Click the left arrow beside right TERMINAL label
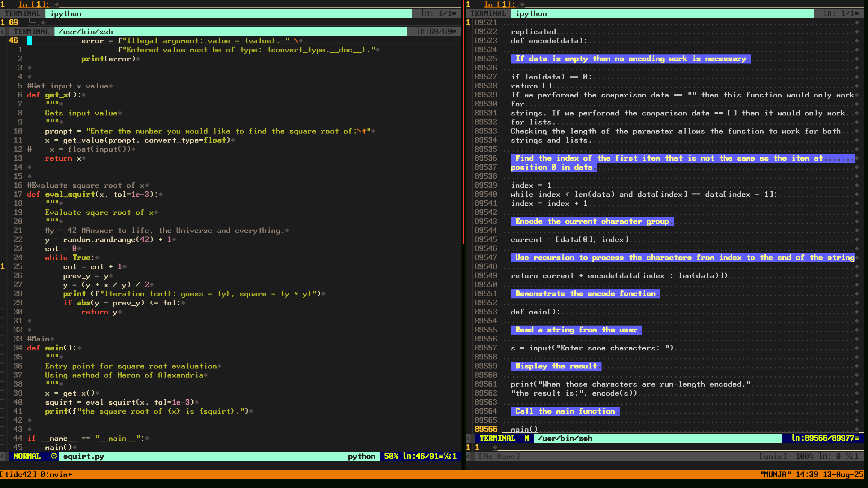Viewport: 868px width, 488px height. click(468, 438)
